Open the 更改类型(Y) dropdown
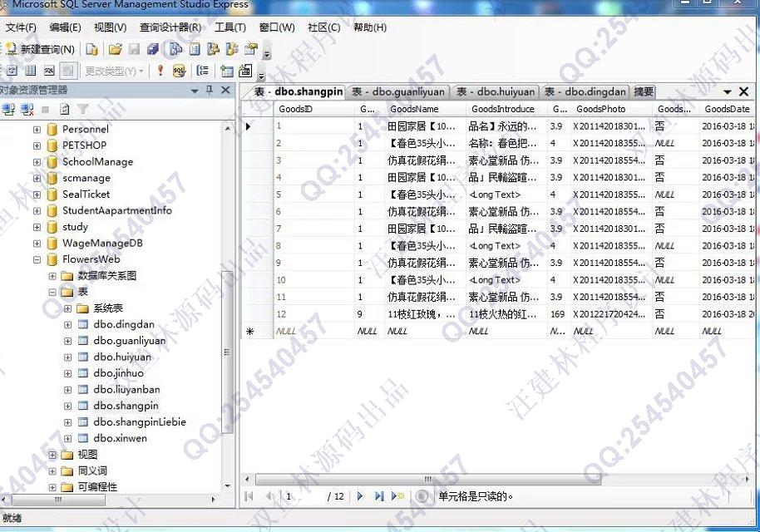This screenshot has height=532, width=760. click(x=114, y=71)
